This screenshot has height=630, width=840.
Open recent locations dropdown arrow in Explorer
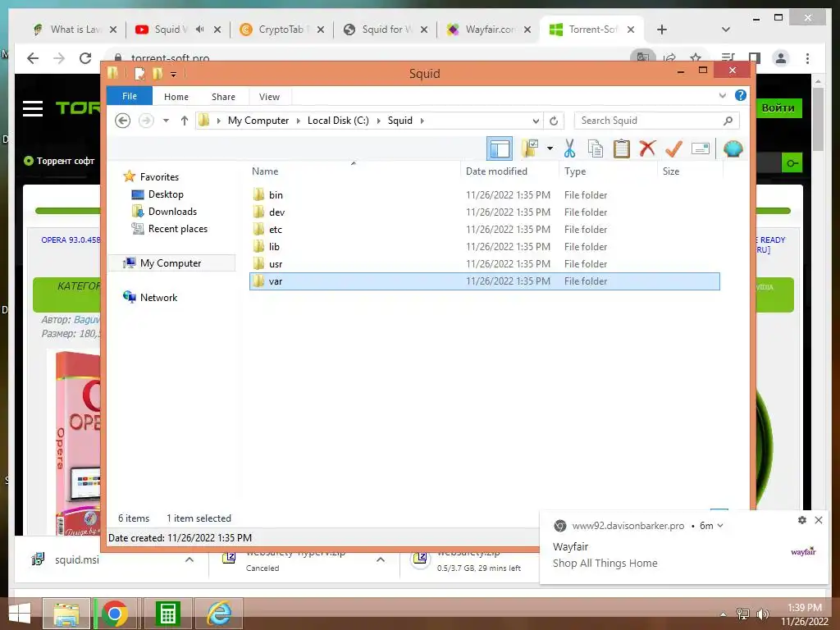coord(166,121)
